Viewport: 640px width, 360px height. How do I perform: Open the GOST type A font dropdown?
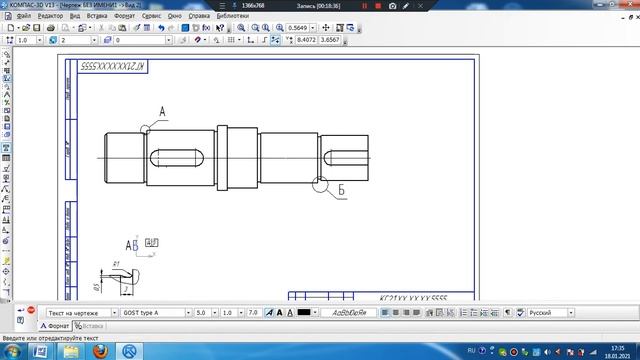(188, 313)
